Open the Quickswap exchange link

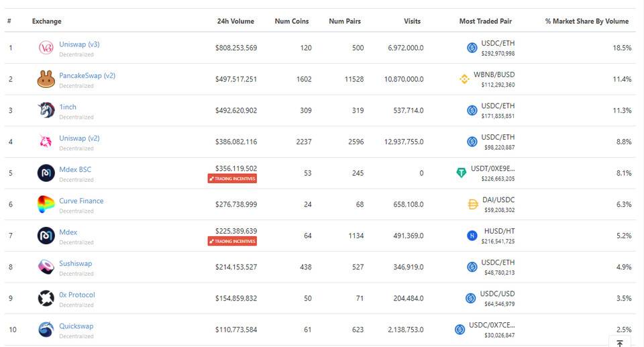click(76, 326)
